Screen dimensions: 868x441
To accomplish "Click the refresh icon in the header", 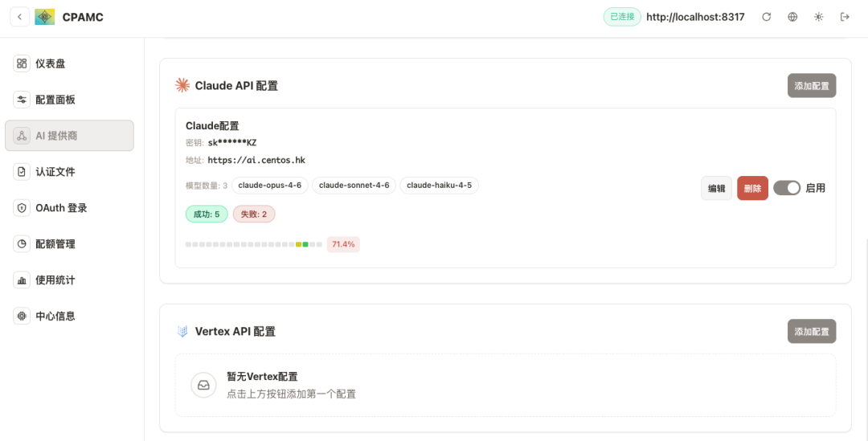I will coord(767,17).
